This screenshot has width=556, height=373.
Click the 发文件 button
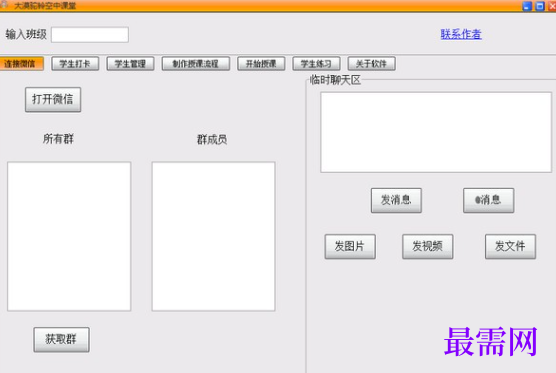pos(510,246)
